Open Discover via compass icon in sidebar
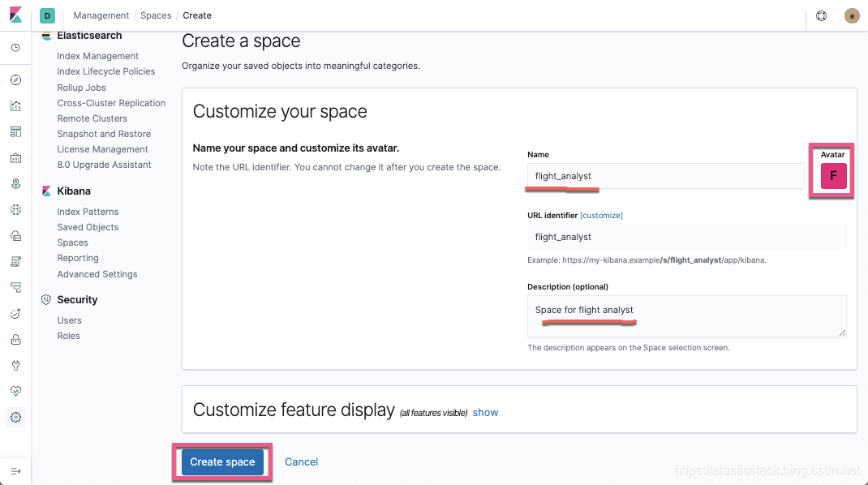Image resolution: width=868 pixels, height=485 pixels. tap(15, 79)
